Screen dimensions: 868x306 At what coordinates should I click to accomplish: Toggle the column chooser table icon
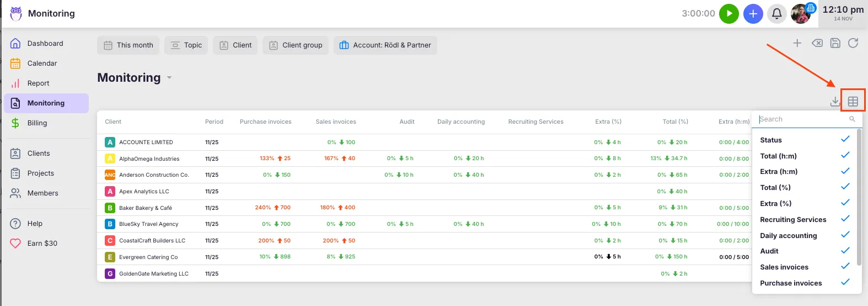(853, 102)
